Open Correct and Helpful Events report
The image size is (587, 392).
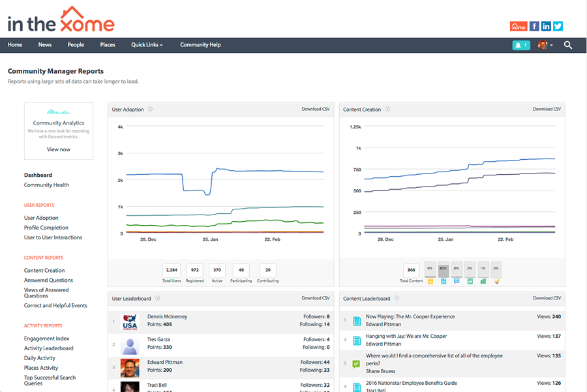point(55,305)
